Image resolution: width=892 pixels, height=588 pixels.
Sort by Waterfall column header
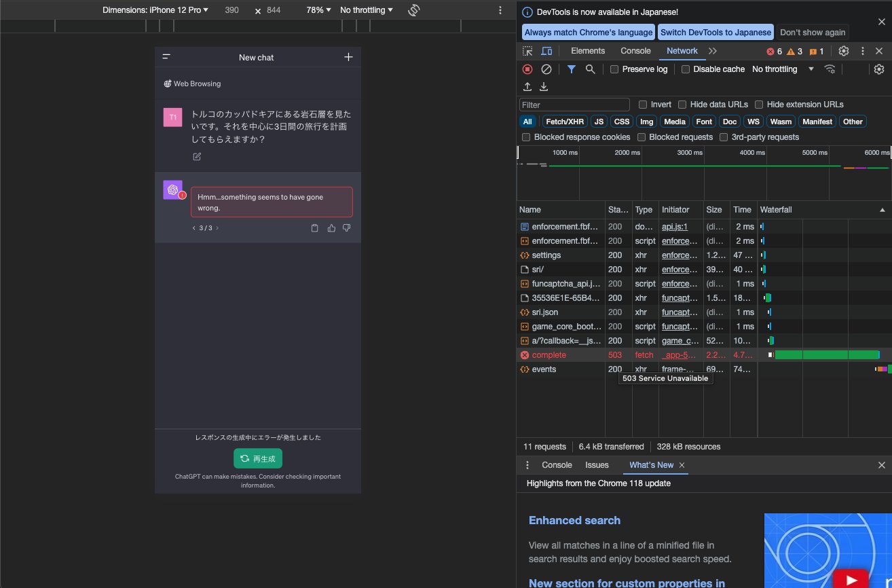pos(823,210)
